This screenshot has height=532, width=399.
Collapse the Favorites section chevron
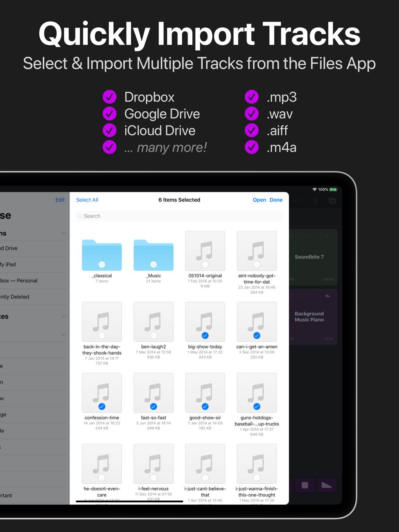(63, 316)
